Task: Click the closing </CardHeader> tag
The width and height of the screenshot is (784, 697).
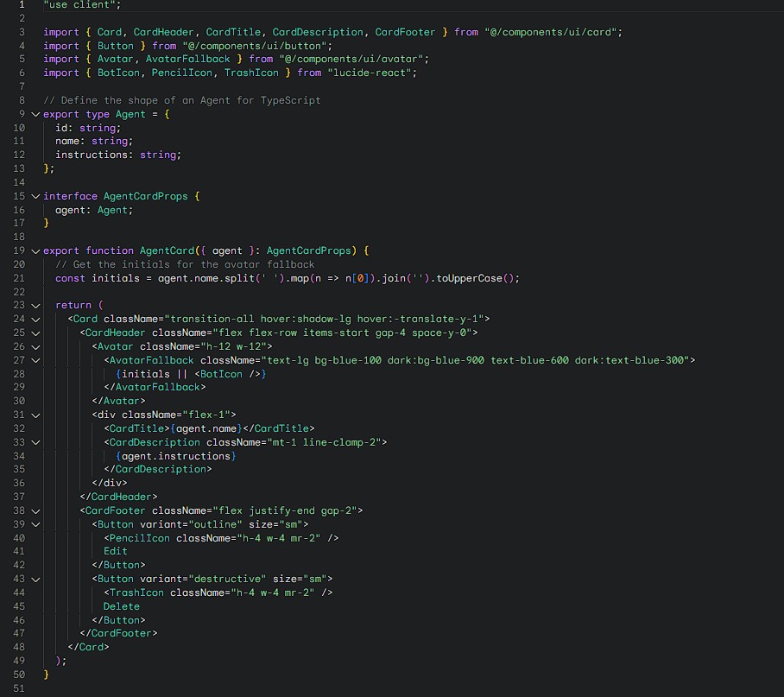Action: (118, 497)
